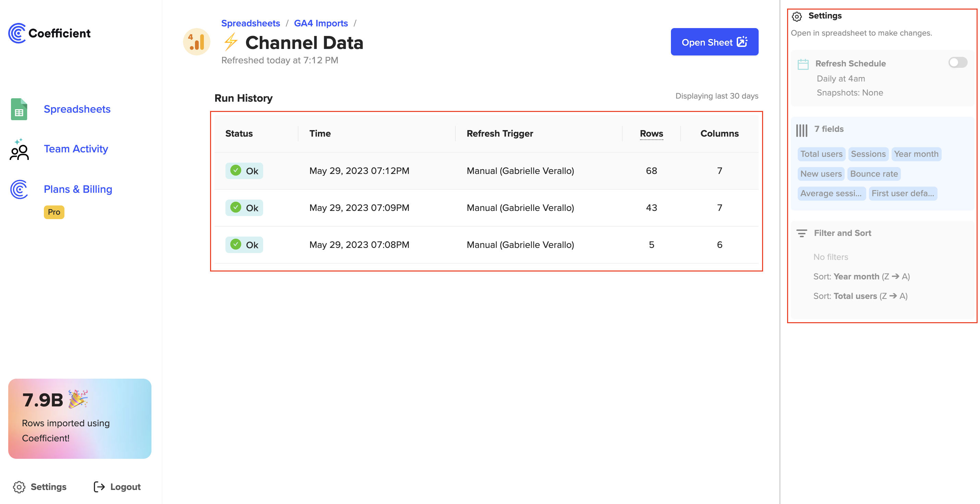This screenshot has width=980, height=504.
Task: Click the 7.9B rows imported banner
Action: coord(80,418)
